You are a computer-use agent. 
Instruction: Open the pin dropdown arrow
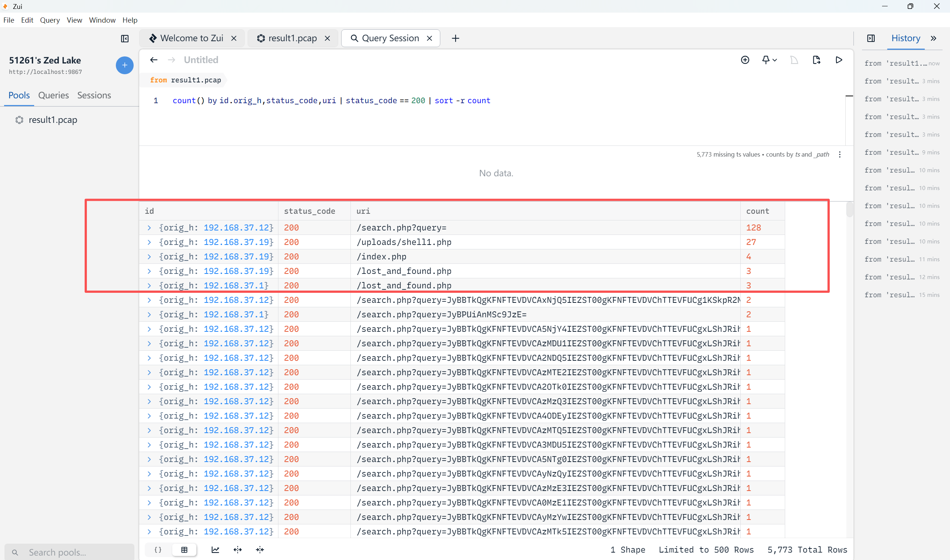pyautogui.click(x=774, y=60)
